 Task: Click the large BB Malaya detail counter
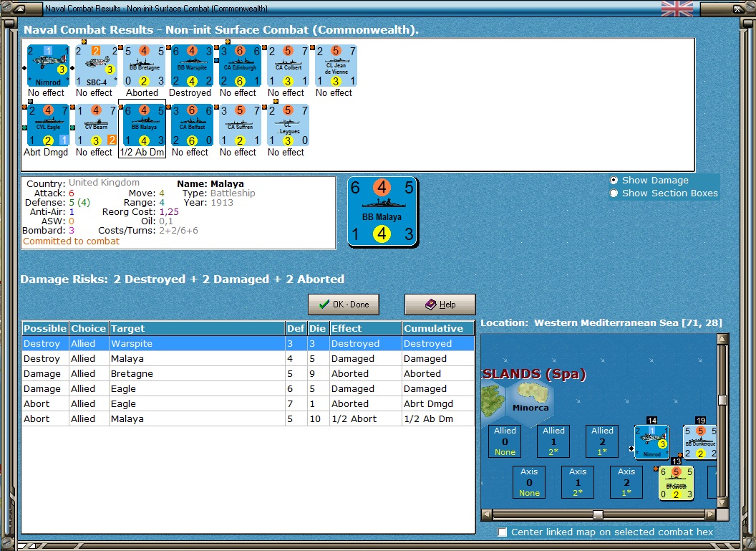(x=382, y=212)
